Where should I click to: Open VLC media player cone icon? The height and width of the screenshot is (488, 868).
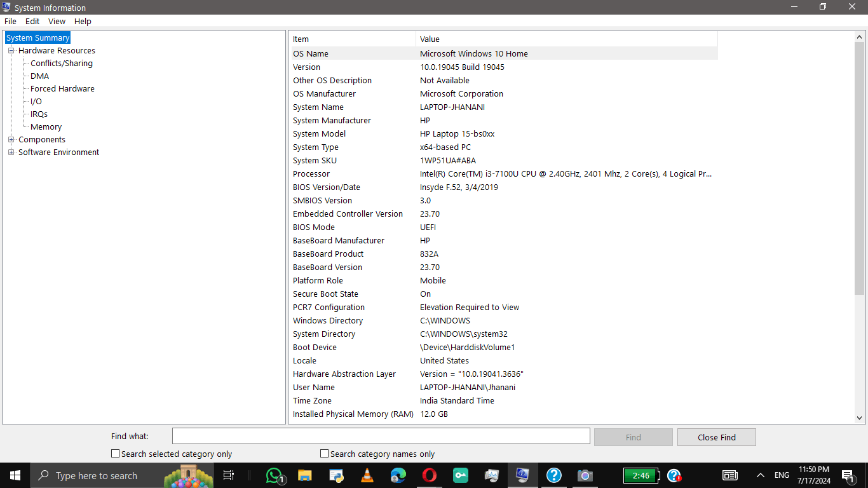coord(367,475)
